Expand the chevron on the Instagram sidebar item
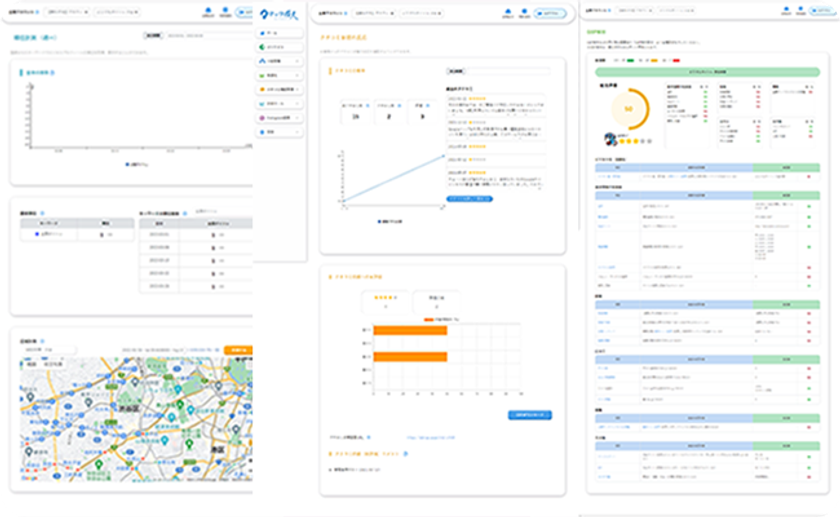This screenshot has height=517, width=840. 297,118
